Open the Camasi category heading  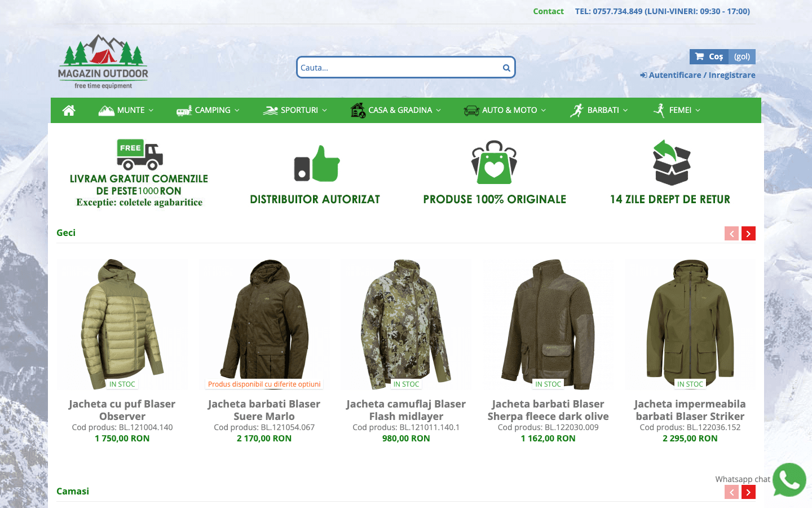point(73,491)
